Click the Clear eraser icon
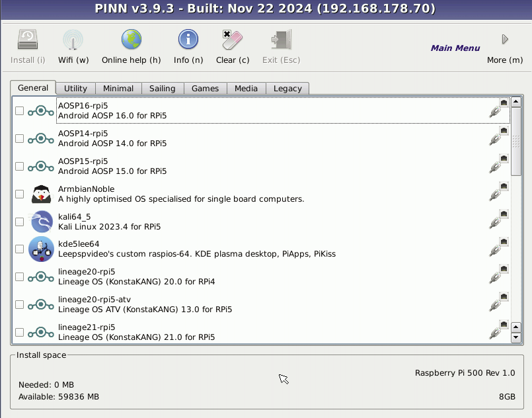The image size is (532, 418). pyautogui.click(x=233, y=40)
